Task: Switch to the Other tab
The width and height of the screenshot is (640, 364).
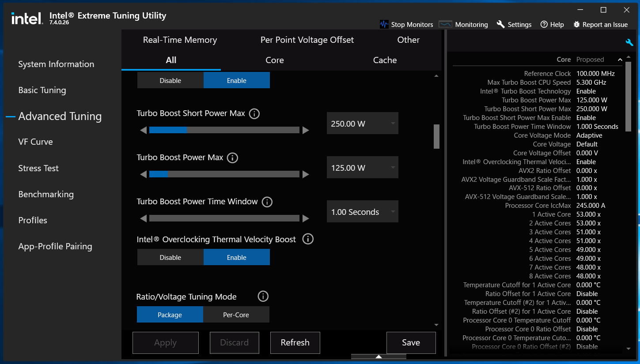Action: [x=408, y=40]
